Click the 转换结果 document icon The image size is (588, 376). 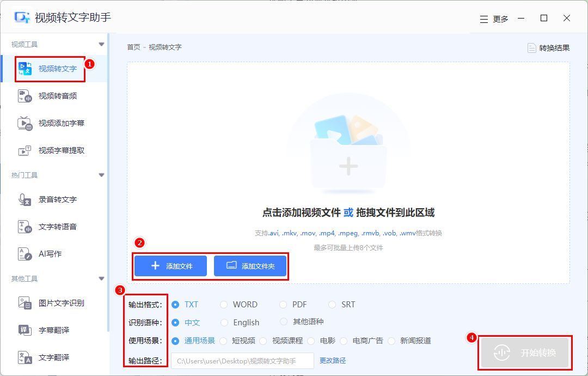click(x=531, y=47)
